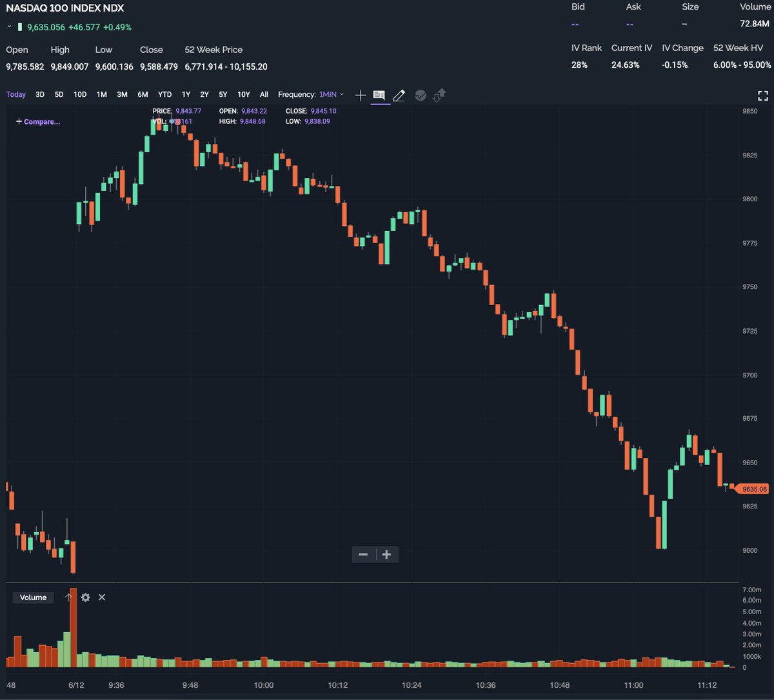Select the 10D time range
The width and height of the screenshot is (774, 700).
pos(80,94)
